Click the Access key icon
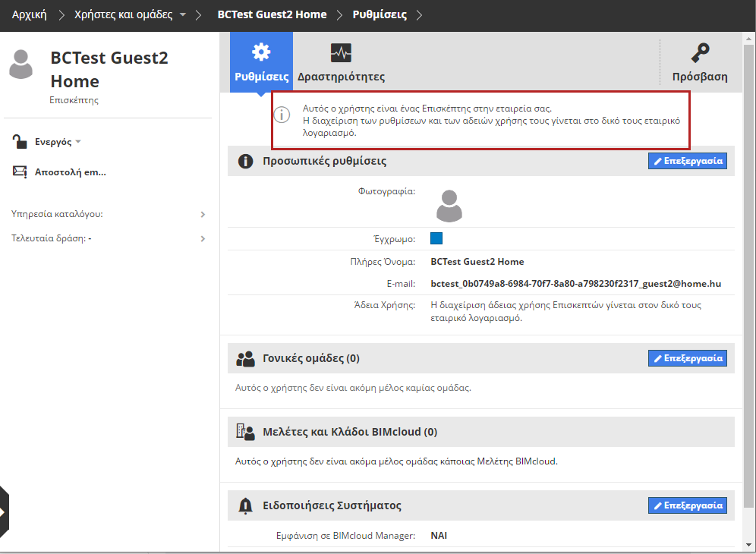The image size is (756, 554). click(700, 53)
